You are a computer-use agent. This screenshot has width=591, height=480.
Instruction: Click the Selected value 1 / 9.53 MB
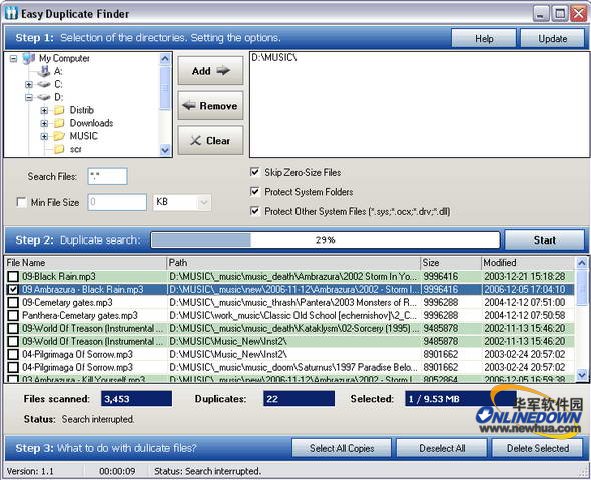point(461,399)
